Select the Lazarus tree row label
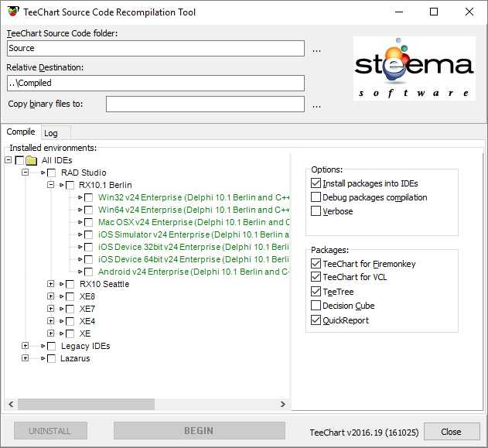Image resolution: width=488 pixels, height=448 pixels. (x=75, y=359)
